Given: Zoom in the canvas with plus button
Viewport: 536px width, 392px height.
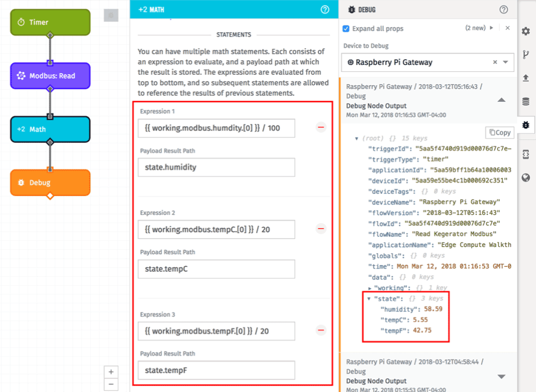Looking at the screenshot, I should [111, 372].
